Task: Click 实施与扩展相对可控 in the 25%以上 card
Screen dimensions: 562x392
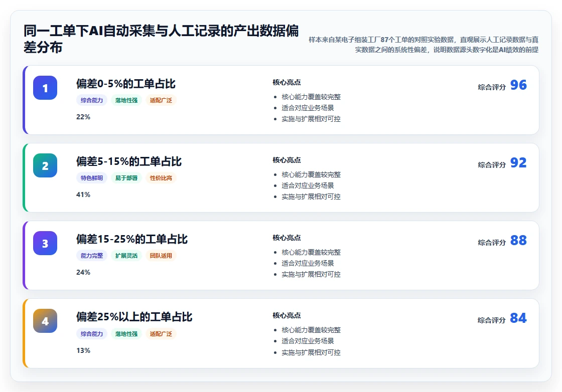Action: tap(311, 352)
